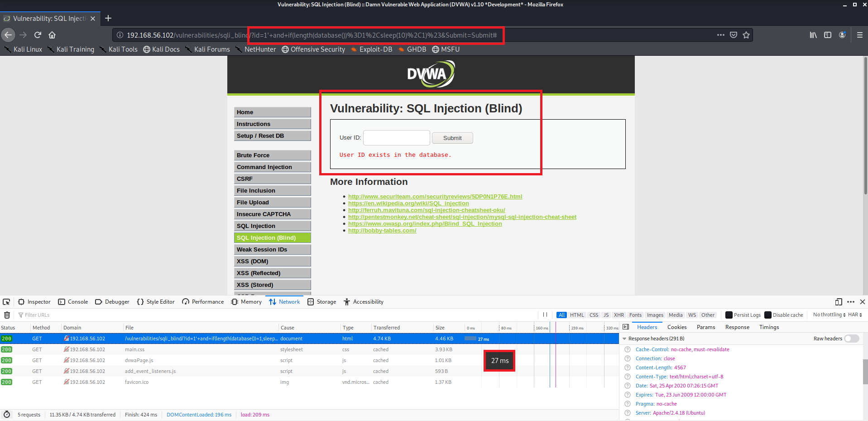Save page to Pocket

pos(734,35)
